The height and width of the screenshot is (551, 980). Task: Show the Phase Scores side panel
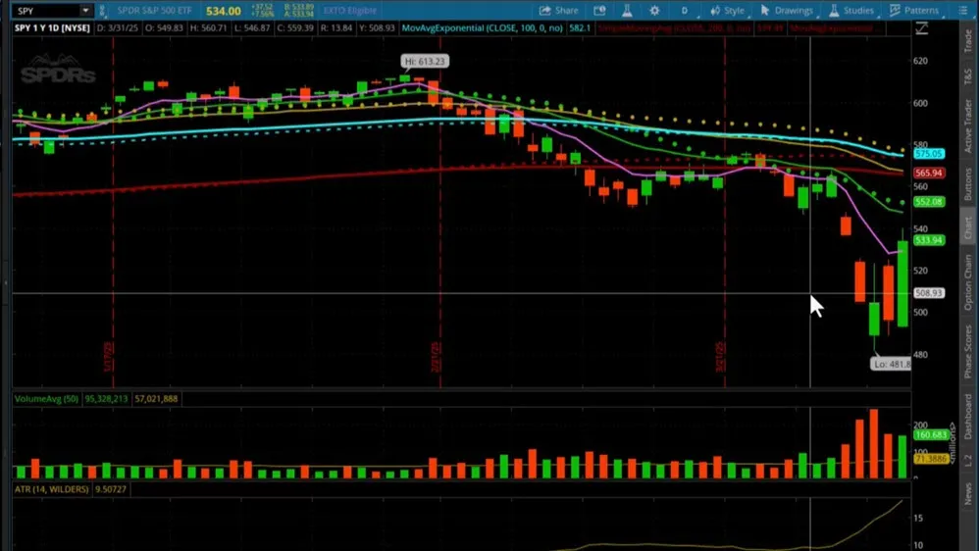tap(968, 352)
